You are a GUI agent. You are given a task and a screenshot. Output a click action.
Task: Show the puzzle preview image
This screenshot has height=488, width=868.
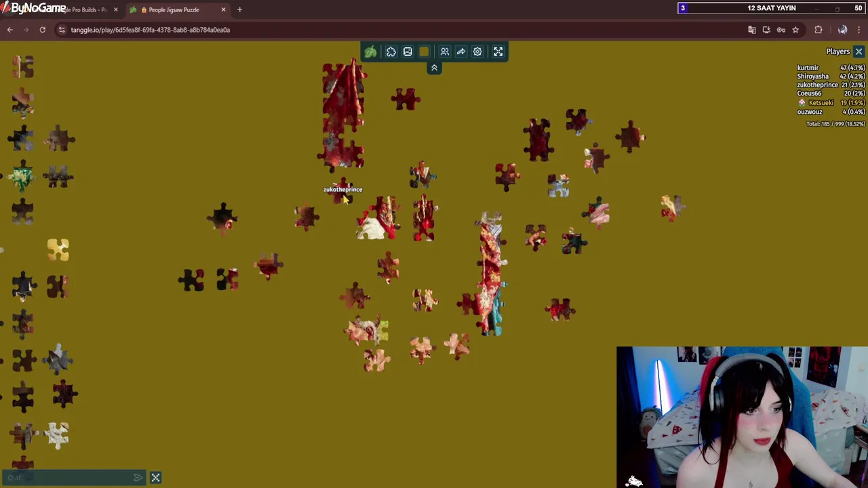(x=408, y=52)
